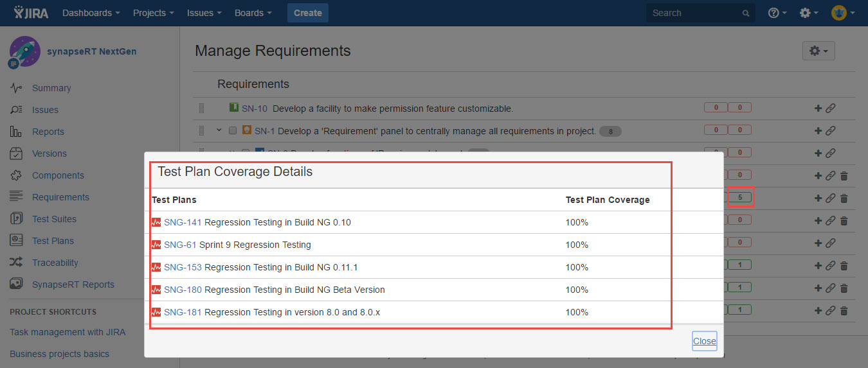Click the plus icon in the SN-1 row
Viewport: 868px width, 368px height.
(x=818, y=131)
